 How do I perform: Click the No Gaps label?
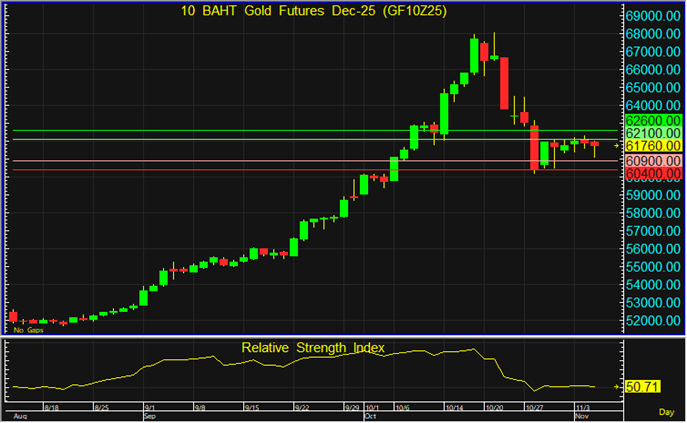click(x=26, y=329)
